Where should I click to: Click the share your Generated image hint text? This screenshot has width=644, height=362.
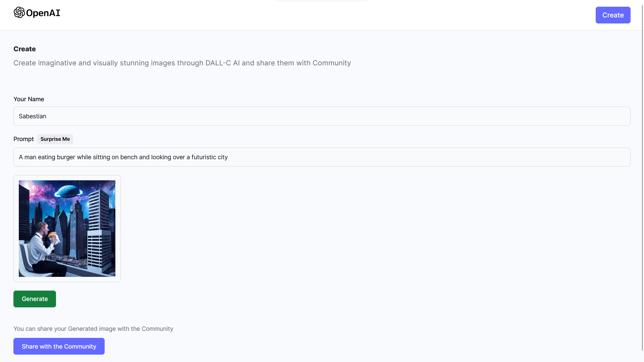coord(93,329)
